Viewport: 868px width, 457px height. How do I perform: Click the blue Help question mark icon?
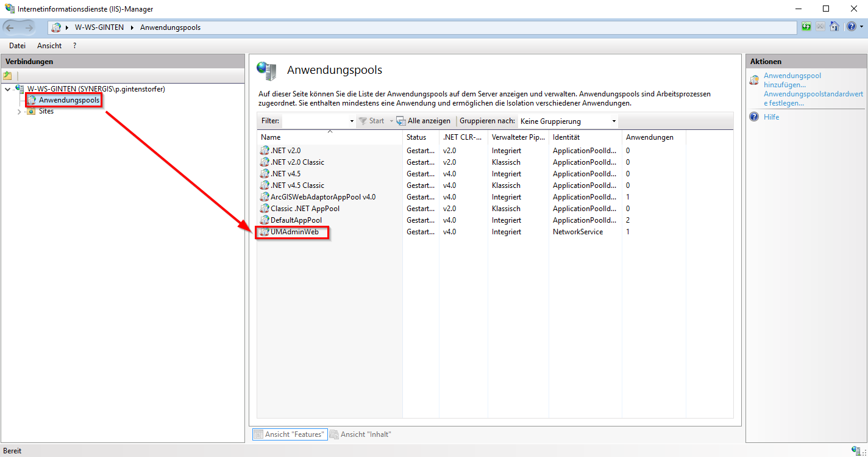click(851, 26)
